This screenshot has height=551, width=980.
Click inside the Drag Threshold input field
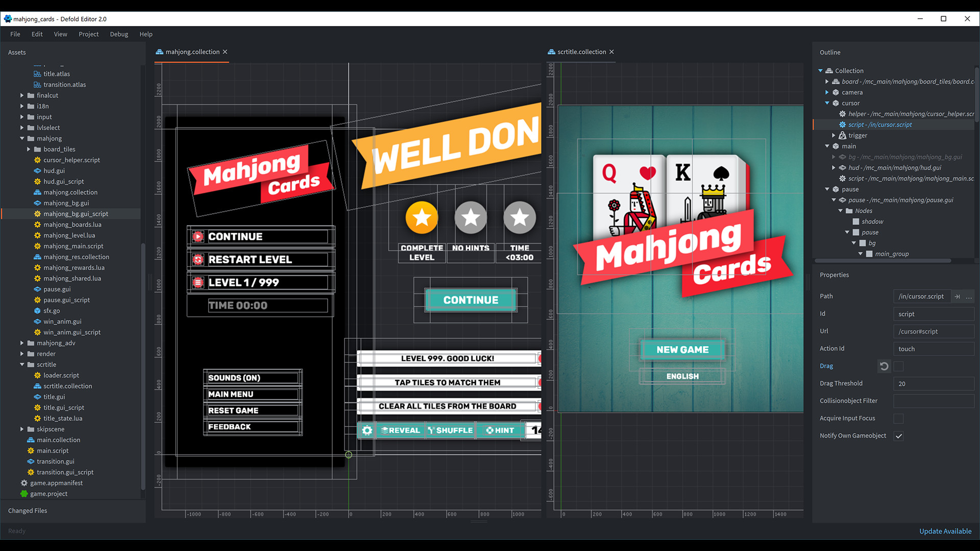[934, 383]
